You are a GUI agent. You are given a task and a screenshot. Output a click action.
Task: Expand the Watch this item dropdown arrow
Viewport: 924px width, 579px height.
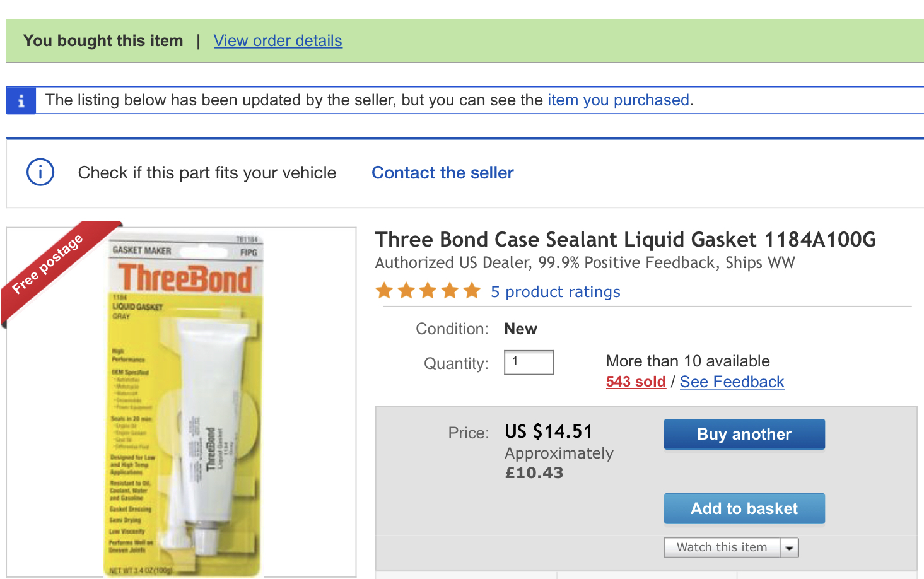pos(789,548)
